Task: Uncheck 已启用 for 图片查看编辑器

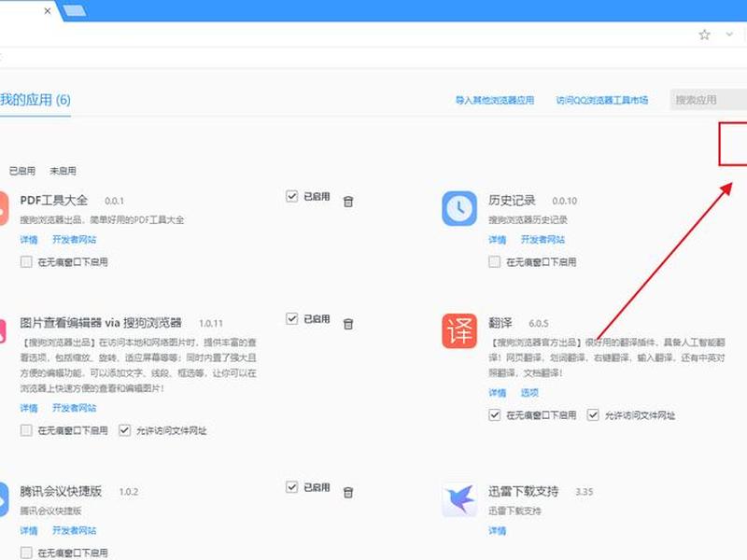Action: tap(291, 318)
